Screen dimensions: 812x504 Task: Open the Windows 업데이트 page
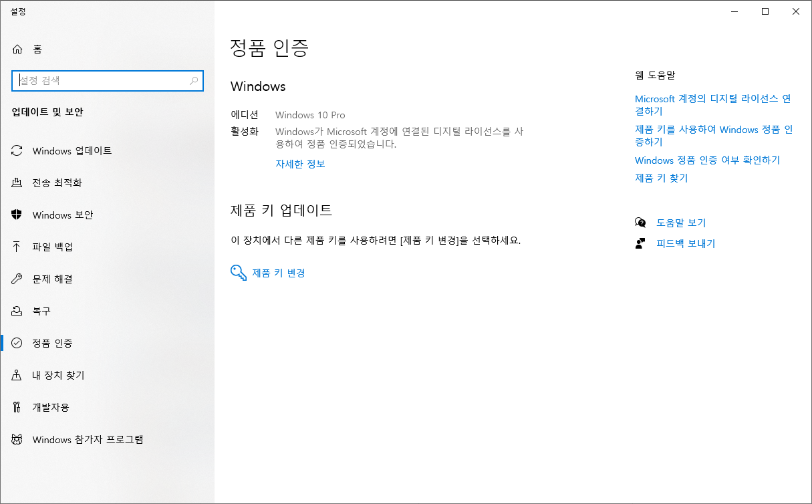pyautogui.click(x=108, y=150)
